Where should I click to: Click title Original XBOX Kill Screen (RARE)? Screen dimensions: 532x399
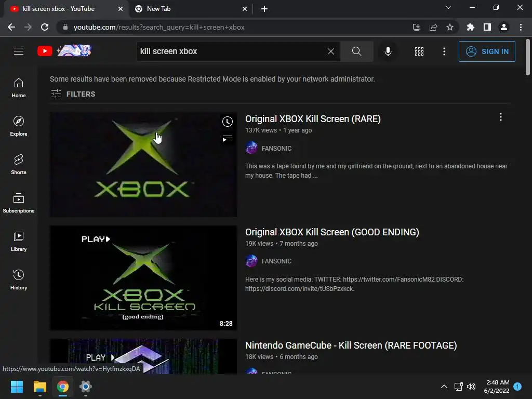(x=313, y=119)
